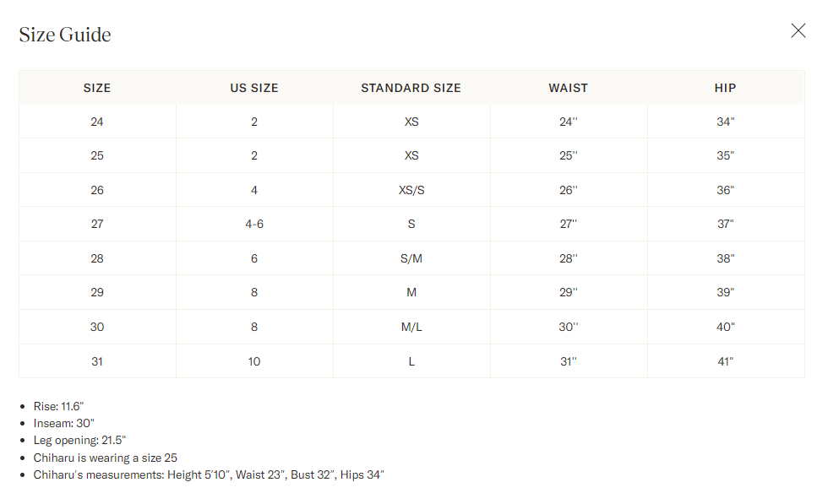Click the S/M standard size cell

[x=411, y=258]
